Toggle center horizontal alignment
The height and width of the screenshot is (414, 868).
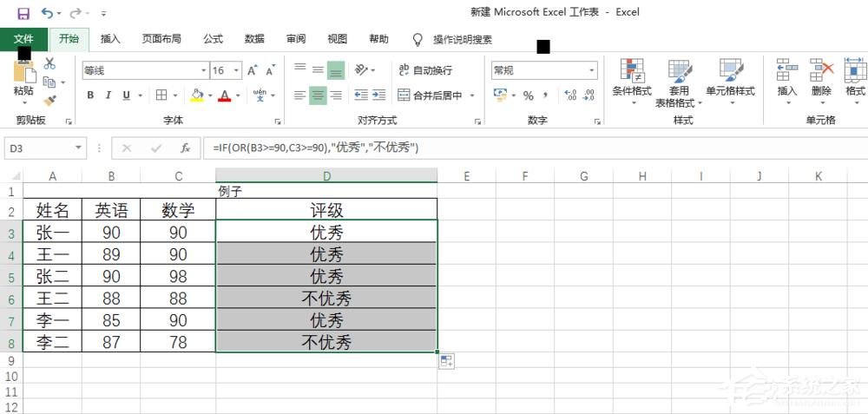click(x=318, y=95)
